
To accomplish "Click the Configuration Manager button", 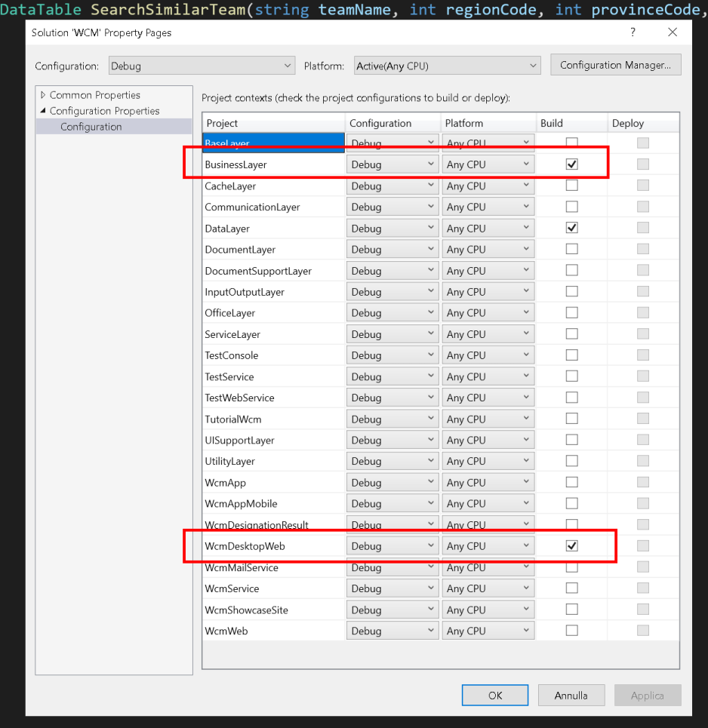I will (616, 65).
